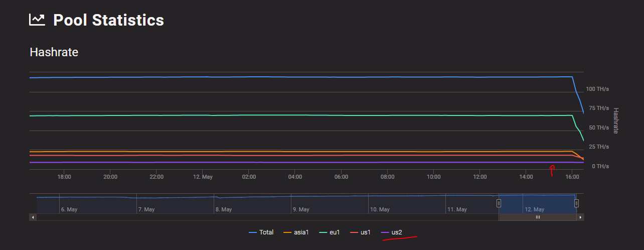The image size is (644, 250).
Task: Click the 75 TH/s axis label
Action: click(x=599, y=108)
